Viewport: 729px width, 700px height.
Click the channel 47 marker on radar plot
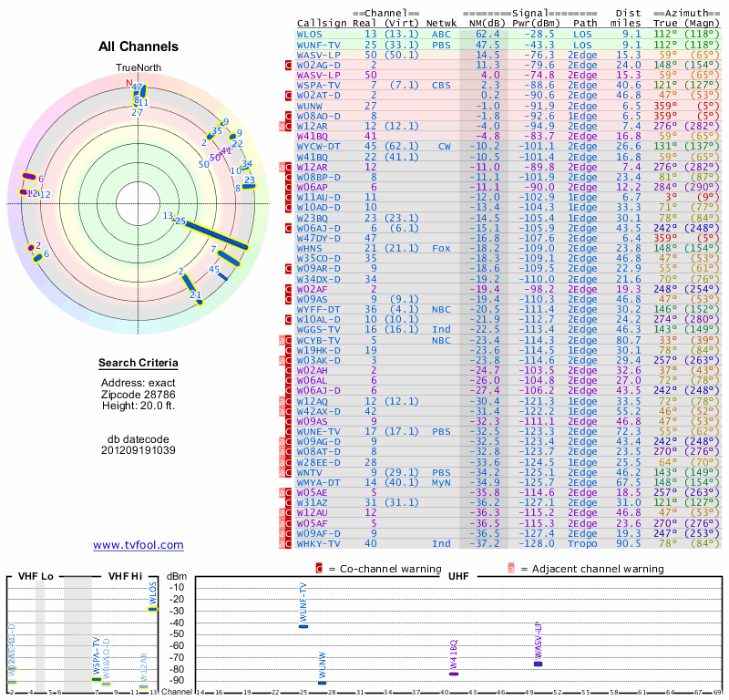click(138, 89)
